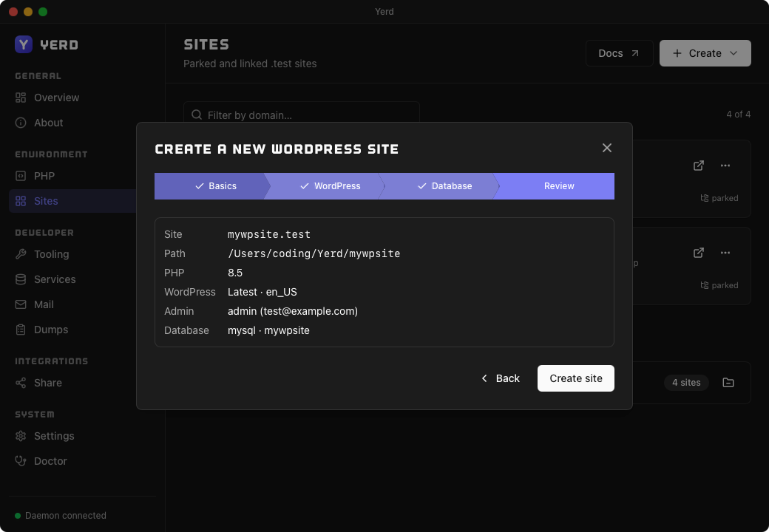Viewport: 769px width, 532px height.
Task: Click the Overview grid icon
Action: click(x=21, y=98)
